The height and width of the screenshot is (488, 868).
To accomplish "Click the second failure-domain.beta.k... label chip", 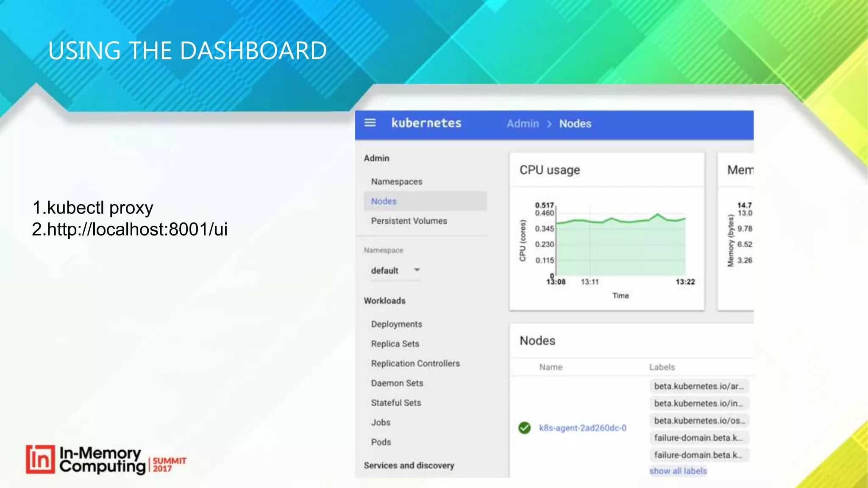I will (699, 455).
